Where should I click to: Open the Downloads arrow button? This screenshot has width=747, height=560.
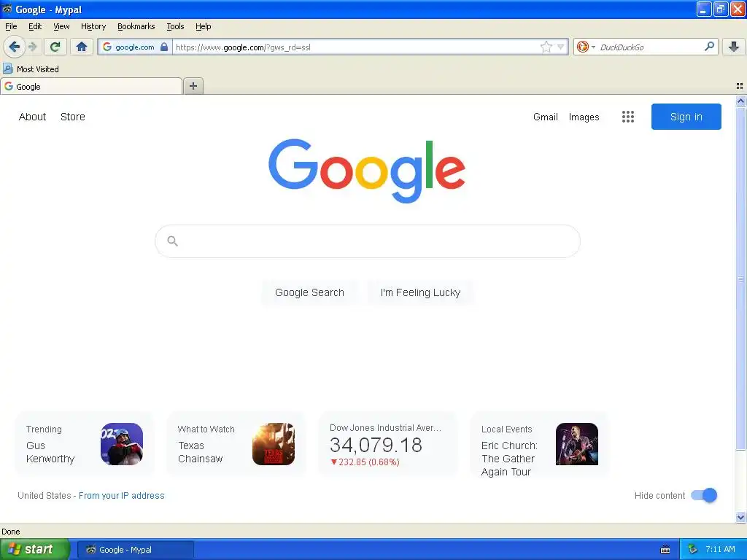[x=734, y=47]
